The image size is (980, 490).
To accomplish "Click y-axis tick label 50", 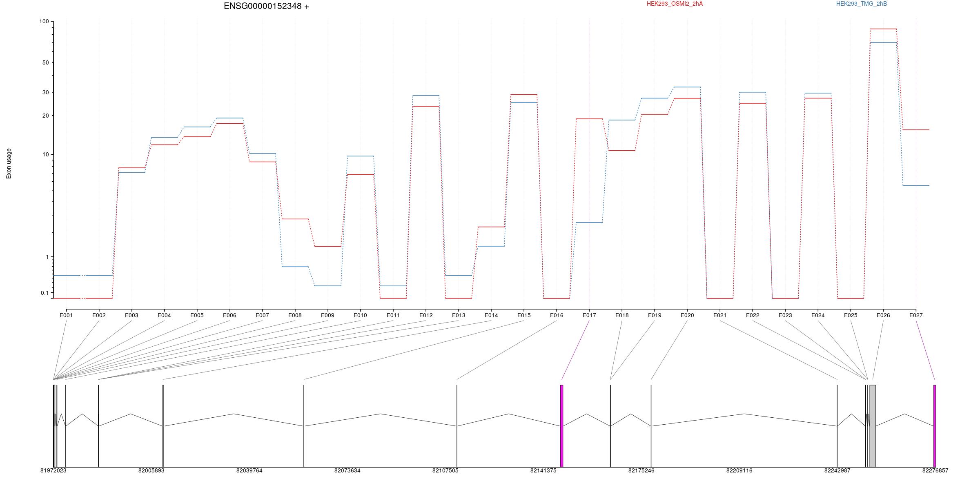I will (45, 62).
